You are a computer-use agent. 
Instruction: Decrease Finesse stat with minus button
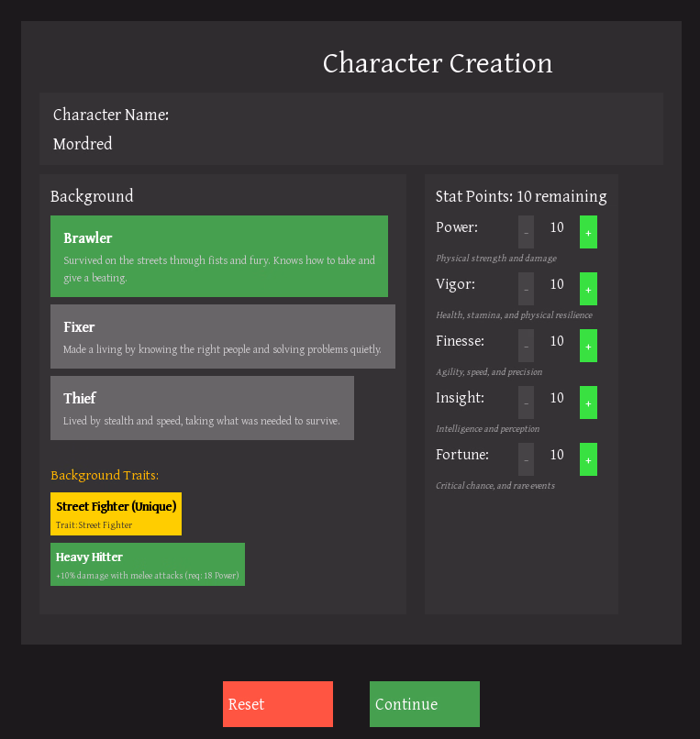526,347
